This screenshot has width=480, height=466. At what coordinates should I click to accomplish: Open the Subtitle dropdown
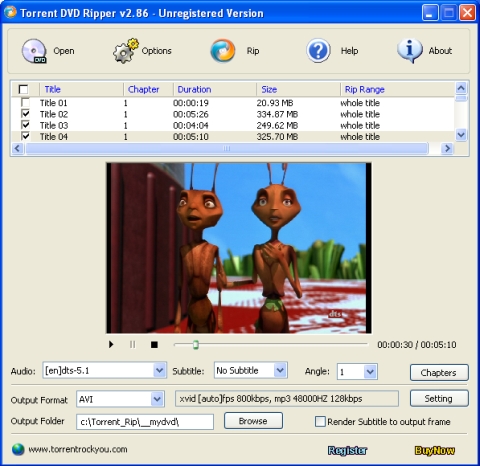pyautogui.click(x=280, y=370)
